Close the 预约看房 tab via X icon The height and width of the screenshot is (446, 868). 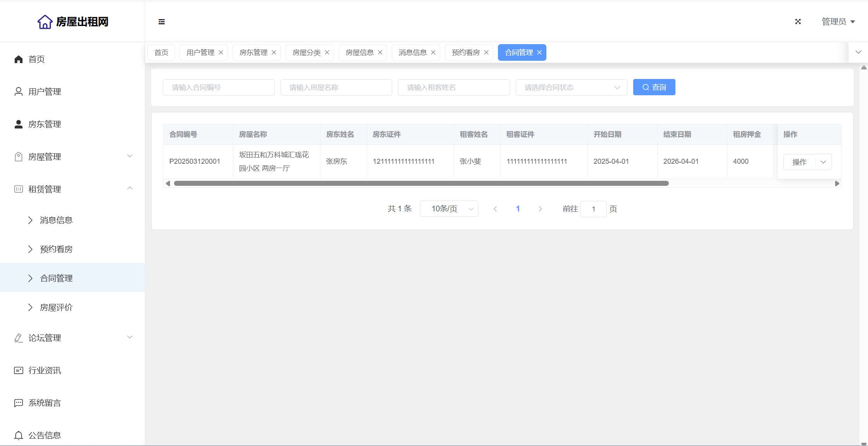[x=486, y=53]
